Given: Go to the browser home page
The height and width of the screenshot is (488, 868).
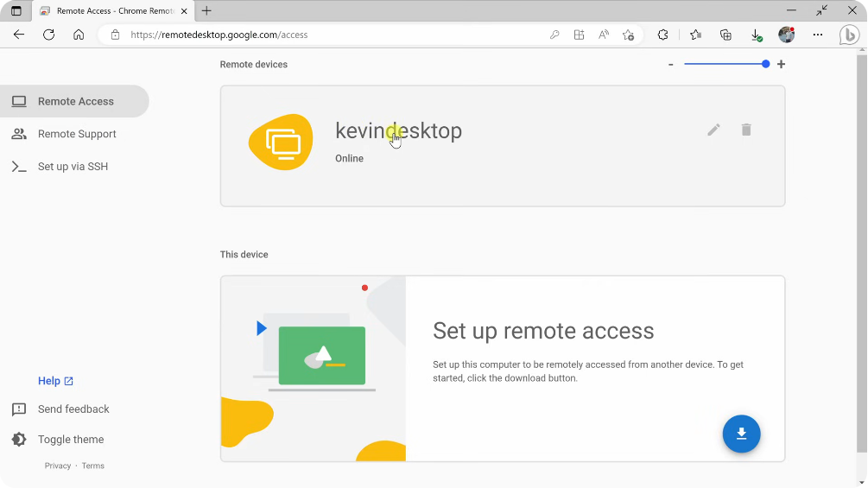Looking at the screenshot, I should click(79, 35).
